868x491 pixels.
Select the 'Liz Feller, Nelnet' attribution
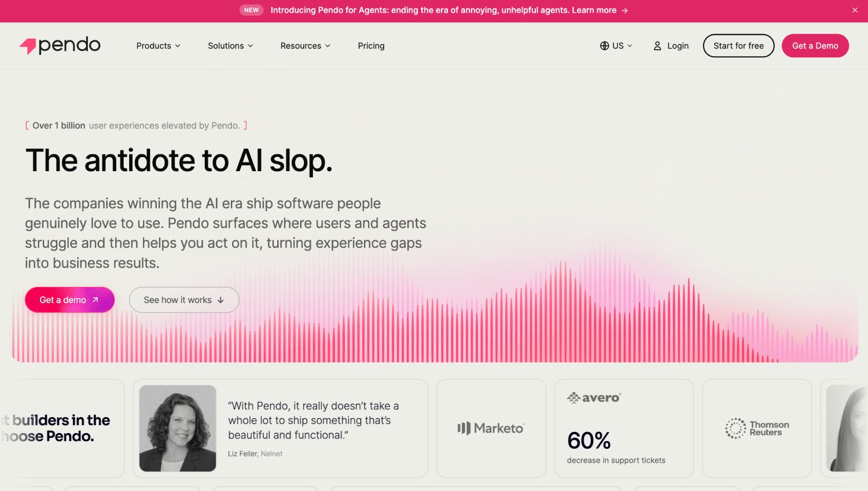(x=255, y=454)
